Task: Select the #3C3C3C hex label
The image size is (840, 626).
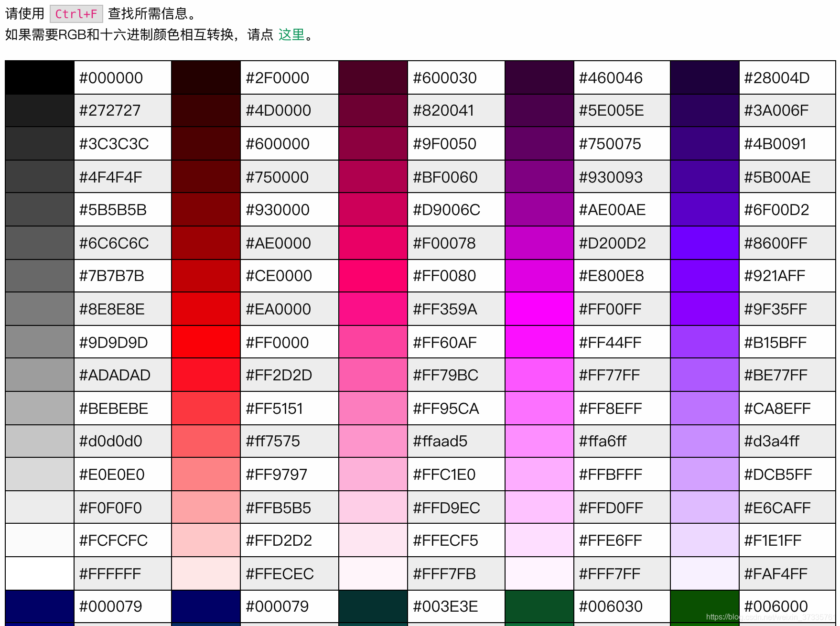Action: pyautogui.click(x=114, y=144)
